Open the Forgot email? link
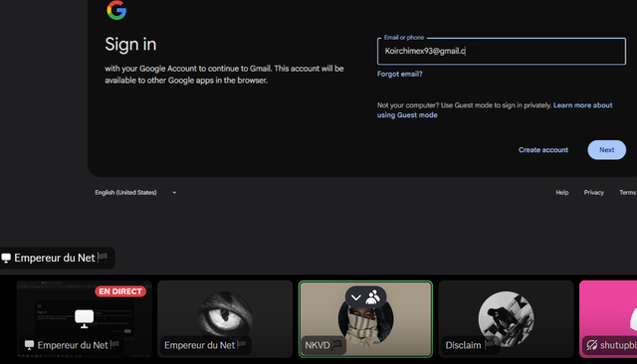637x364 pixels. pos(400,74)
